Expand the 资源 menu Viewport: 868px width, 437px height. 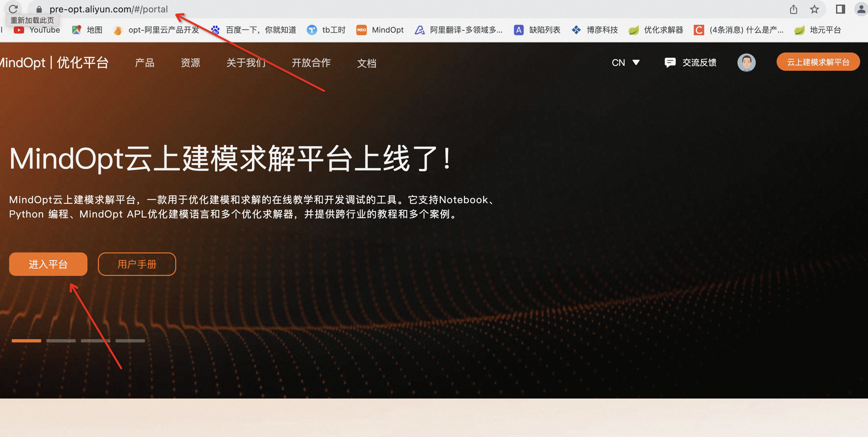point(190,63)
